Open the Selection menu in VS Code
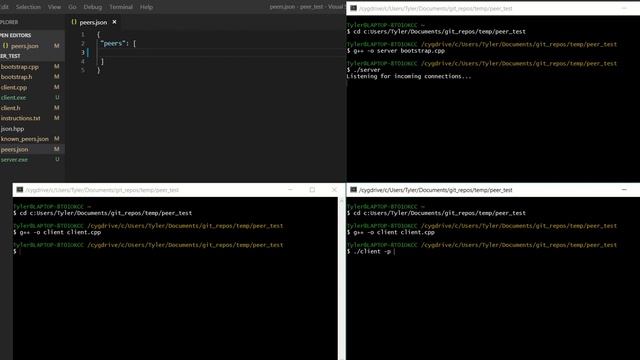The height and width of the screenshot is (360, 640). point(28,7)
